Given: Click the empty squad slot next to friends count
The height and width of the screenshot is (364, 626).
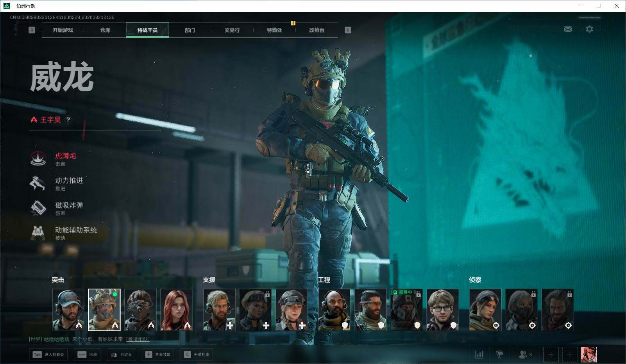Looking at the screenshot, I should point(551,355).
